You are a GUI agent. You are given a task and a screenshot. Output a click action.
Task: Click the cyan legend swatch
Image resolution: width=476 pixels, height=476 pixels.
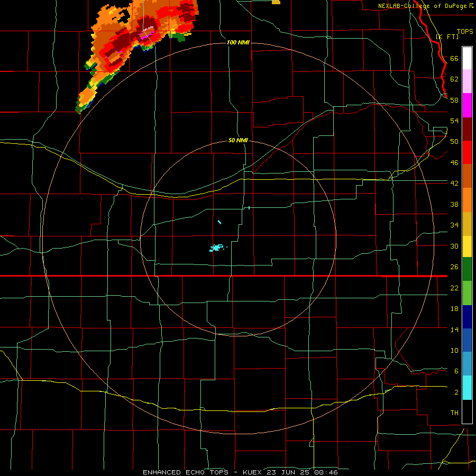467,388
